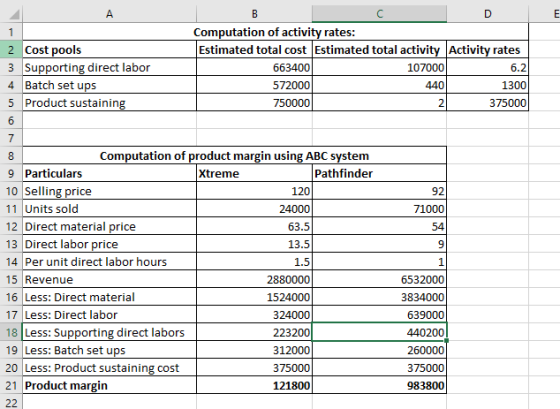
Task: Select column A header
Action: pos(109,14)
